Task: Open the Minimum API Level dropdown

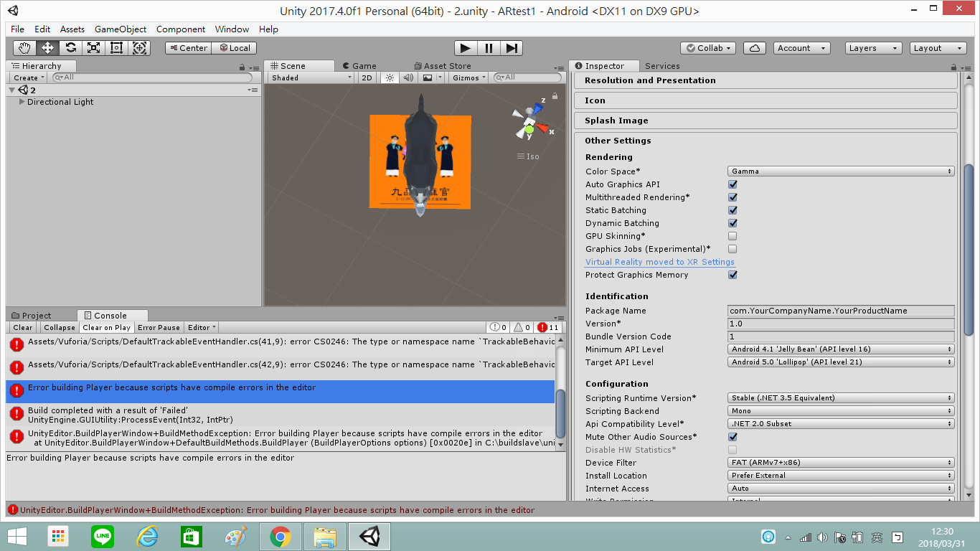Action: tap(841, 349)
